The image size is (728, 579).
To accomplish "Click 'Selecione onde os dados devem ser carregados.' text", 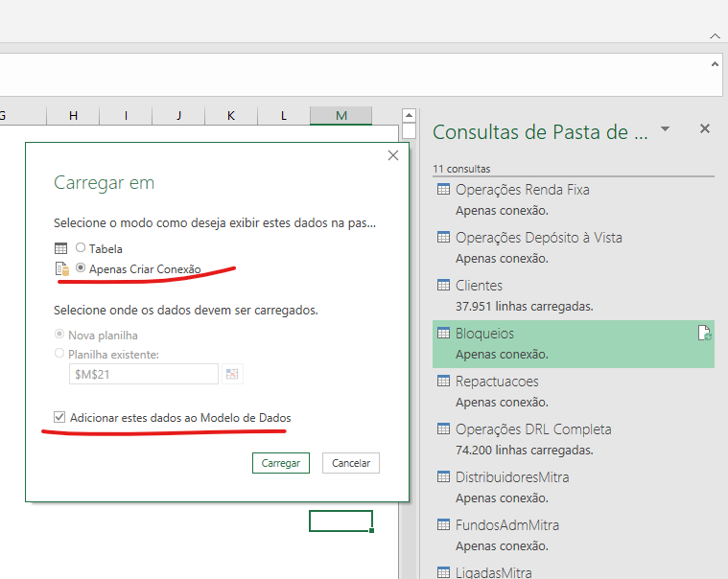I will coord(186,310).
